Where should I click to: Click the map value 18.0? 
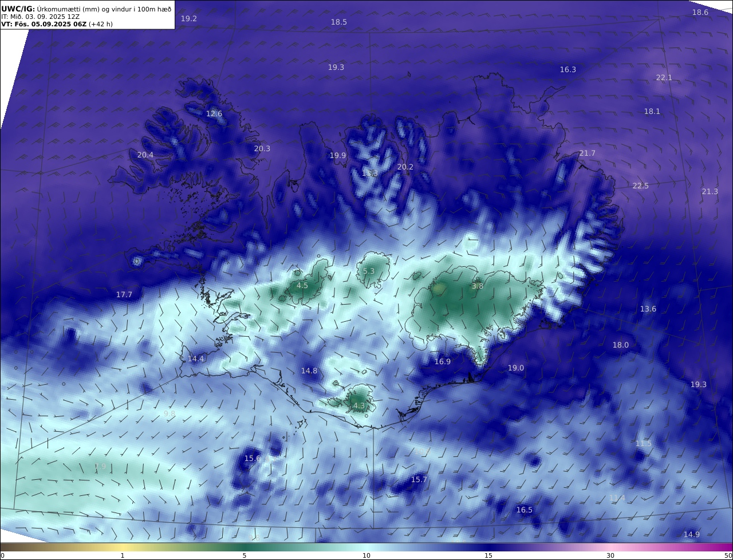pos(621,345)
